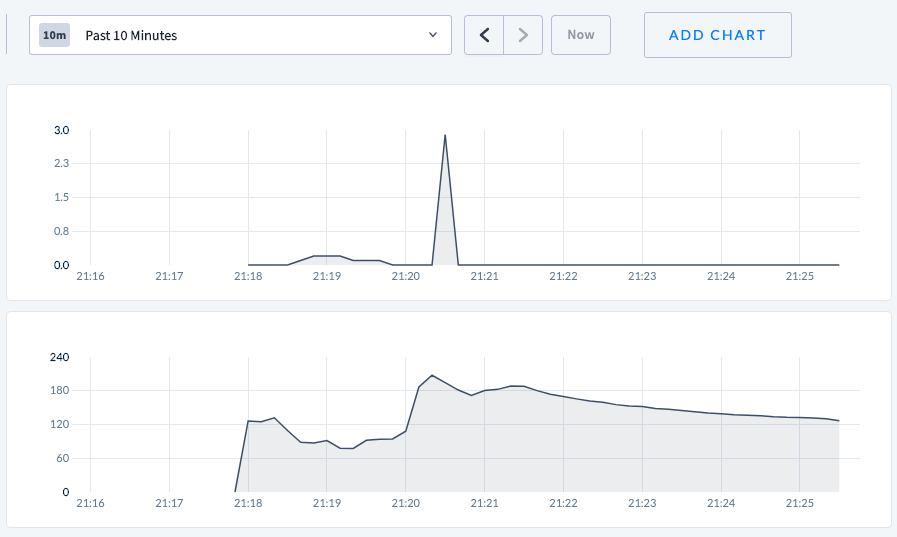The image size is (897, 537).
Task: Click the 120 y-axis label in bottom chart
Action: click(59, 424)
